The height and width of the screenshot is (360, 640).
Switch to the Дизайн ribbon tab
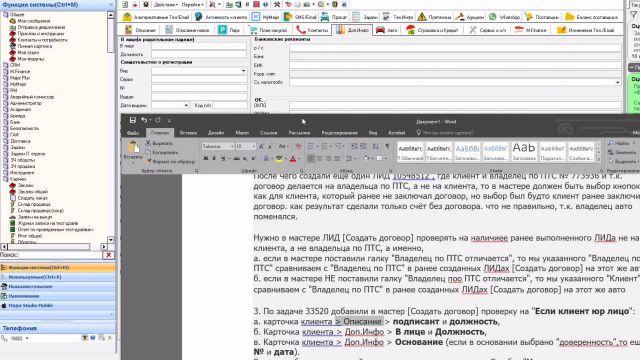click(x=216, y=133)
